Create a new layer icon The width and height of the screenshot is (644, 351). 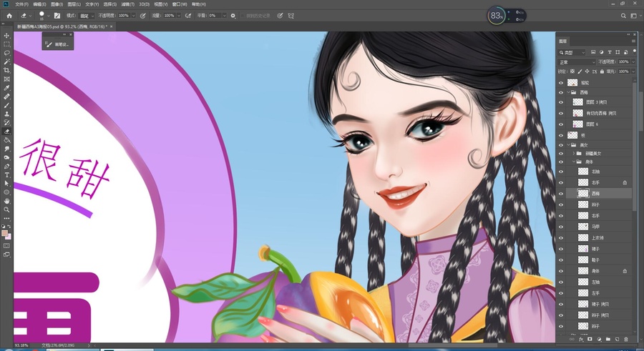[617, 339]
